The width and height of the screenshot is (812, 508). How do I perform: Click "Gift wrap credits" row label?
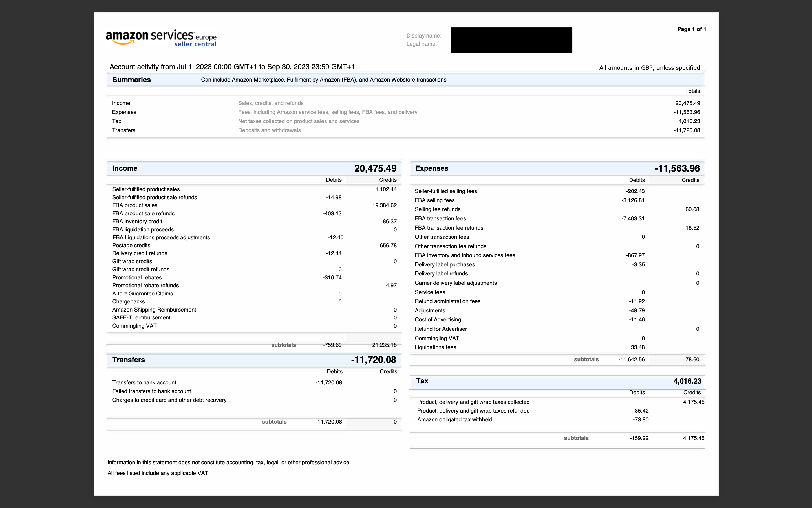click(x=132, y=261)
